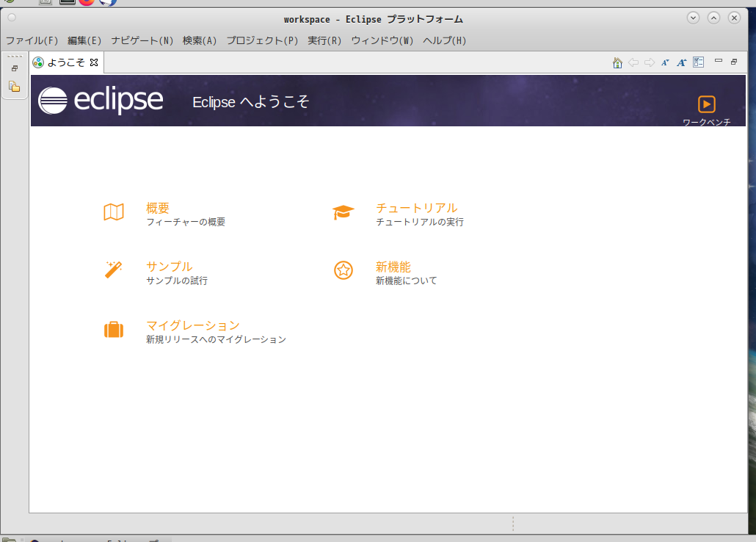Click the star icon beside 新機能
The image size is (756, 542).
(344, 270)
